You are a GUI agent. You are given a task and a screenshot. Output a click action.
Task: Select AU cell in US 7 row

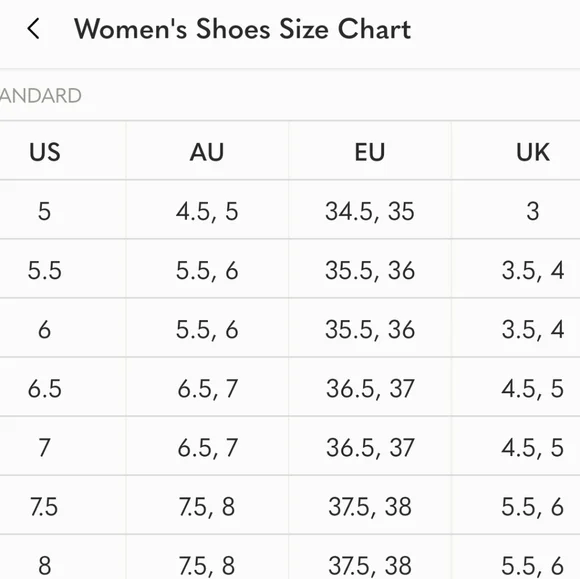[207, 448]
